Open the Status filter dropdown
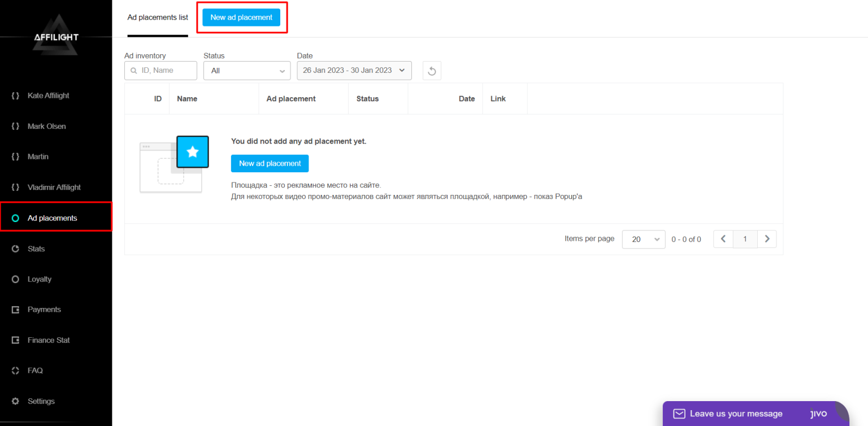868x426 pixels. [x=247, y=70]
